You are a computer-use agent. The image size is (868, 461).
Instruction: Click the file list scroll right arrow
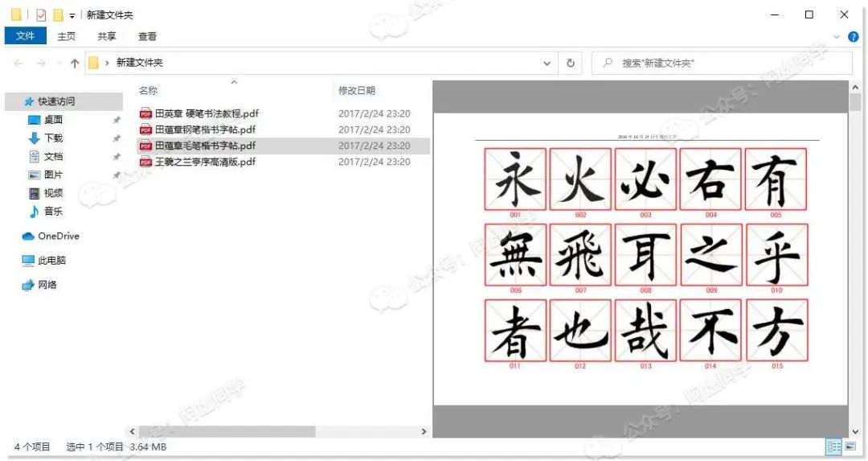point(424,431)
